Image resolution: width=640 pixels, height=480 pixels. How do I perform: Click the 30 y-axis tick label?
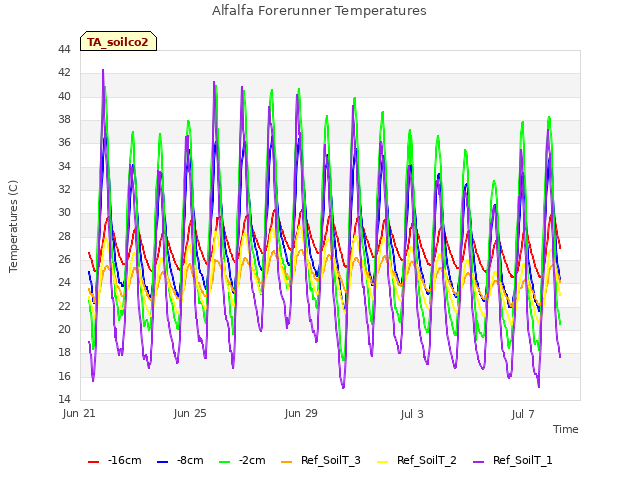64,213
